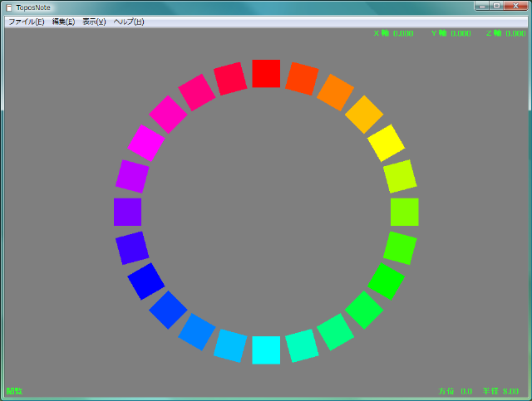Pick the green square just below pure green

tap(364, 310)
